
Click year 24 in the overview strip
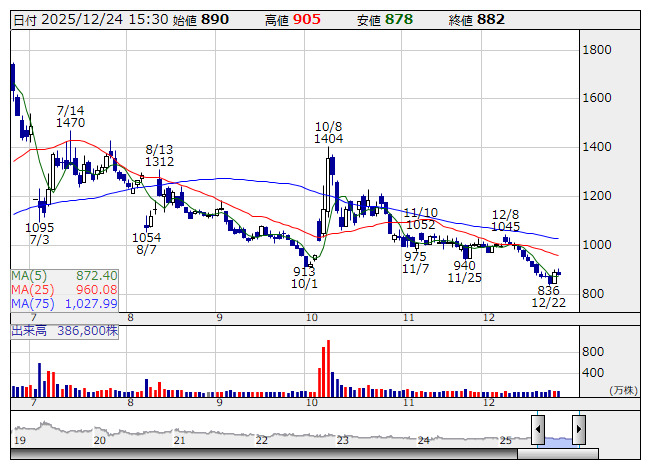(x=424, y=440)
